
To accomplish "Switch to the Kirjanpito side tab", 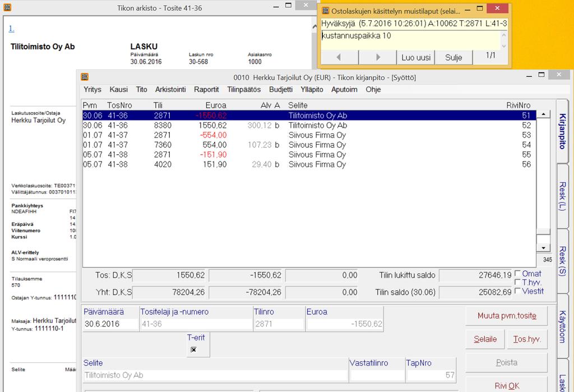I will pos(562,131).
